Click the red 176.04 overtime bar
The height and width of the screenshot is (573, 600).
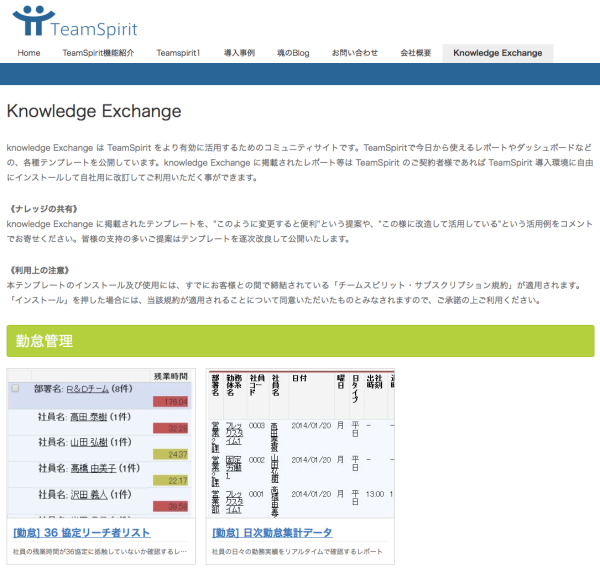tap(171, 402)
